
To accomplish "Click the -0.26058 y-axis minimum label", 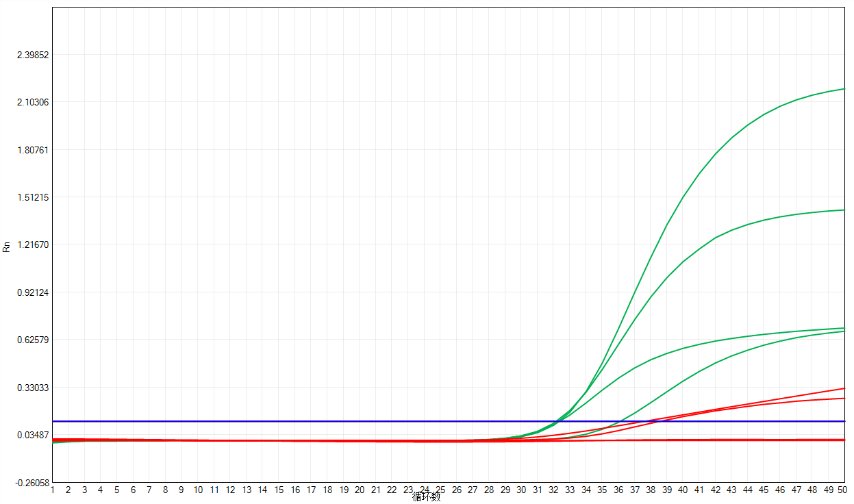I will click(31, 482).
